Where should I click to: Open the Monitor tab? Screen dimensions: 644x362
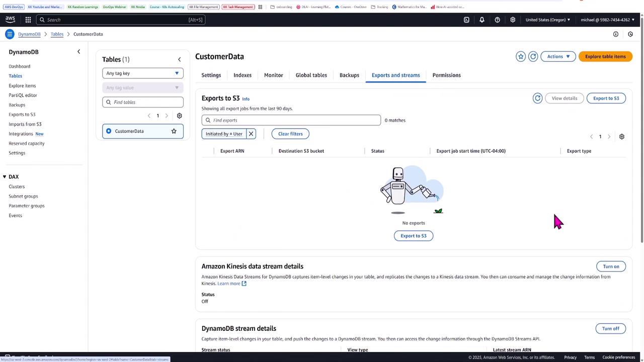(274, 75)
